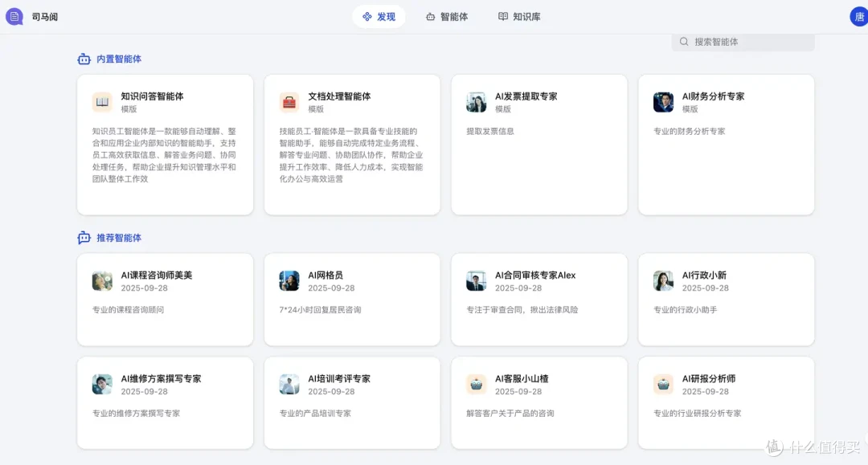This screenshot has width=868, height=465.
Task: Click the AI合同审核专家Alex title text
Action: click(x=535, y=275)
